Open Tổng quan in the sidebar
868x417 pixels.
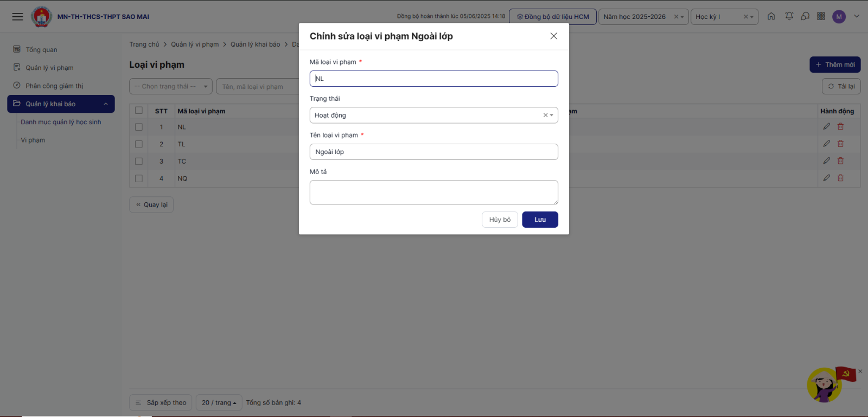coord(41,50)
